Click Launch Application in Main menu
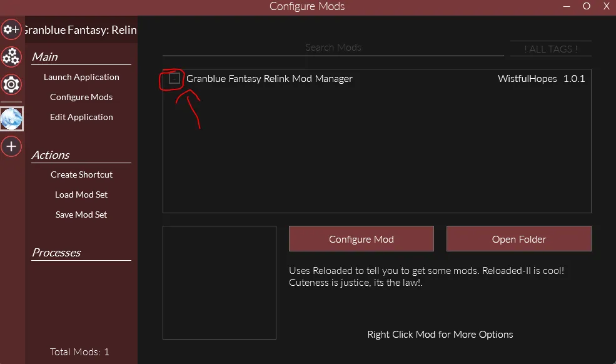This screenshot has height=364, width=616. tap(81, 77)
